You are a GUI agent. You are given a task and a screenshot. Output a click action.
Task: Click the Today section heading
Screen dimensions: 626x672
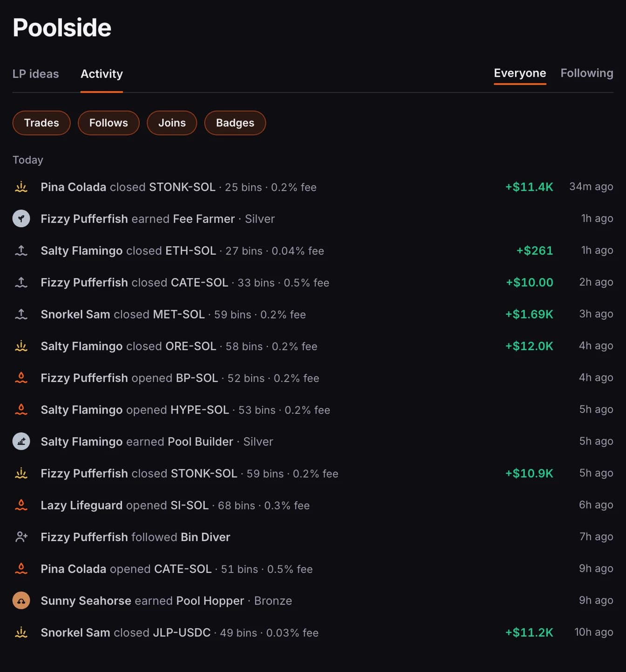coord(28,160)
